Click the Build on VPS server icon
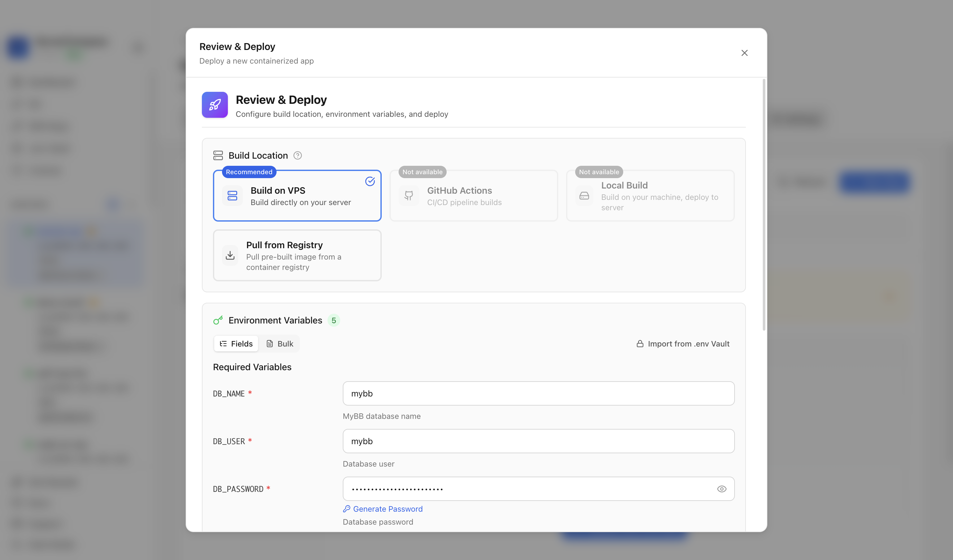Screen dimensions: 953x560 click(232, 196)
